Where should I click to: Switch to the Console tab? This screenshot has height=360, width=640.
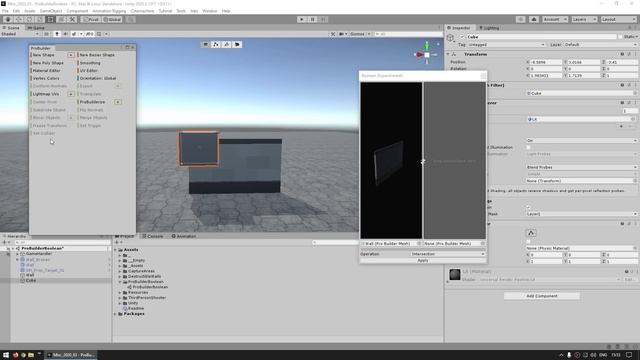153,236
